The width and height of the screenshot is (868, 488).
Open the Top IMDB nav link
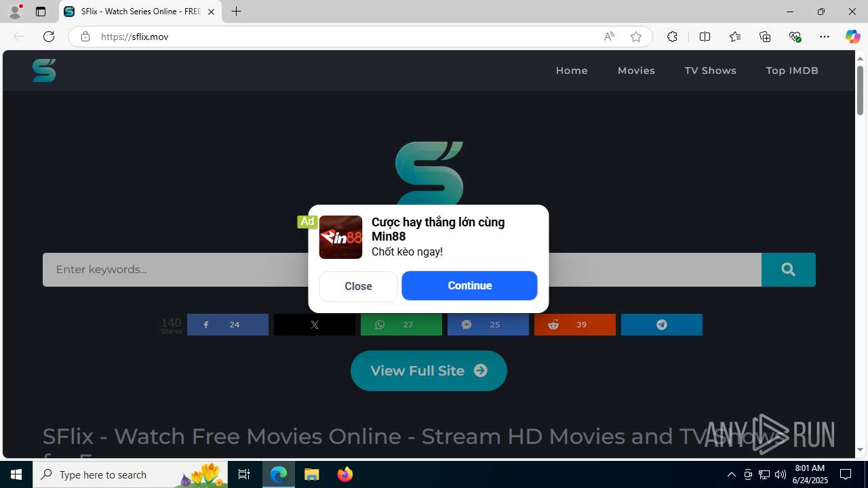coord(792,70)
